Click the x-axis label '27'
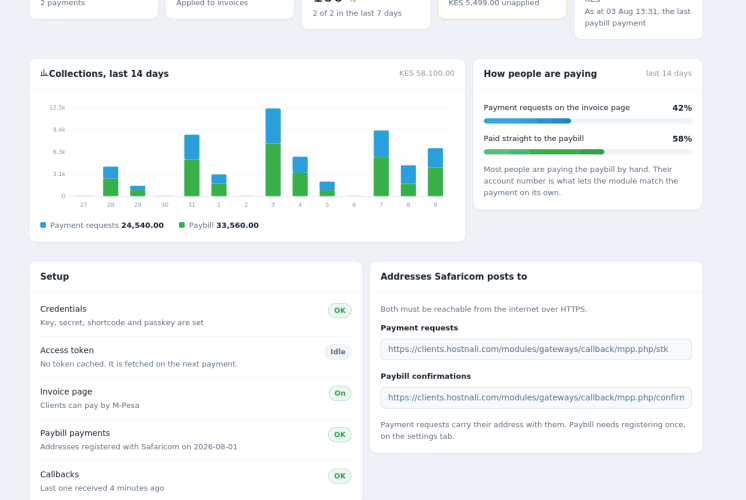 (84, 205)
